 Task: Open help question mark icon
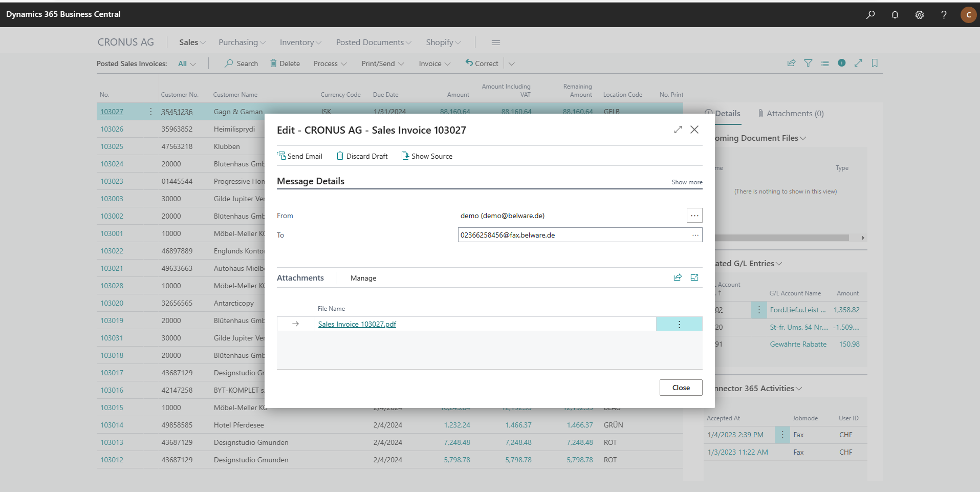point(944,15)
